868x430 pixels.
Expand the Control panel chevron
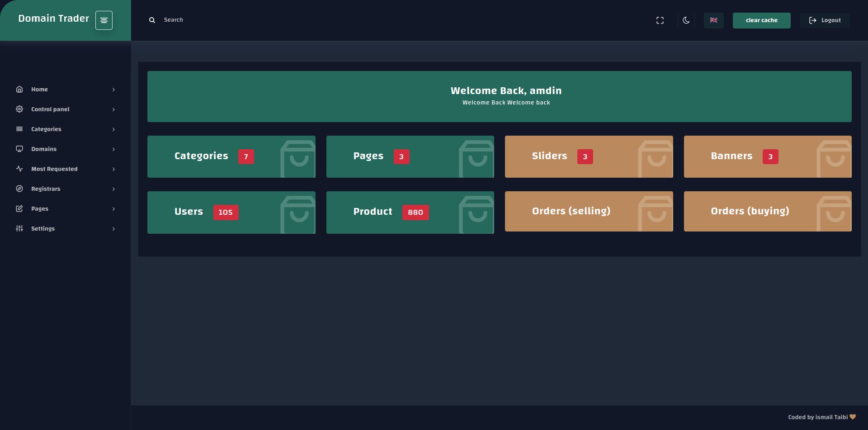113,109
